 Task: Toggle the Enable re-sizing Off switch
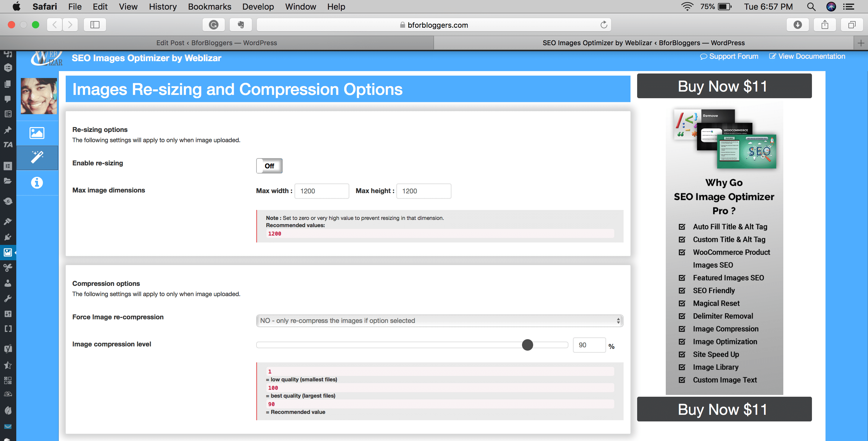click(269, 166)
